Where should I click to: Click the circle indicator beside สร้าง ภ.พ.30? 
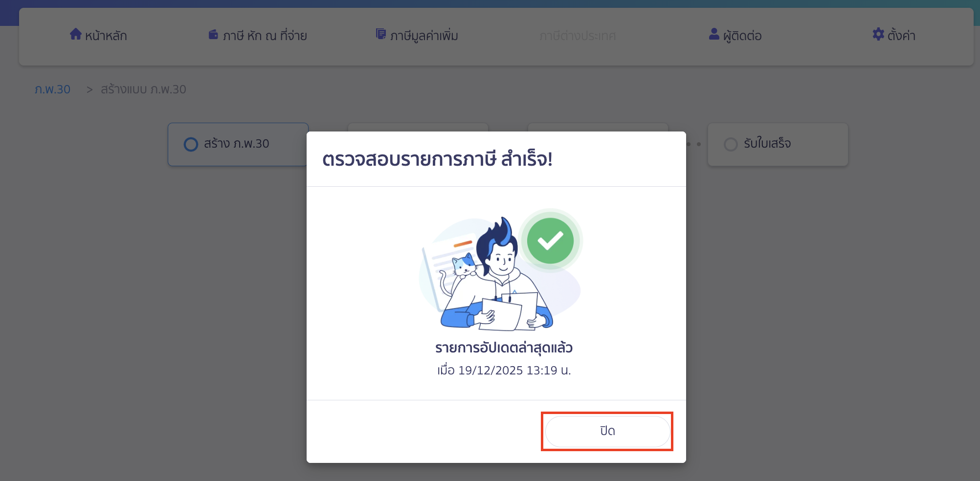click(x=191, y=144)
